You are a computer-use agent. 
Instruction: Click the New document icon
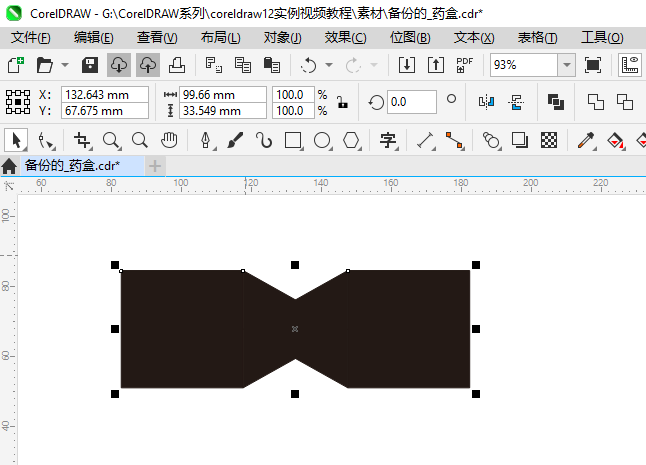click(x=16, y=65)
